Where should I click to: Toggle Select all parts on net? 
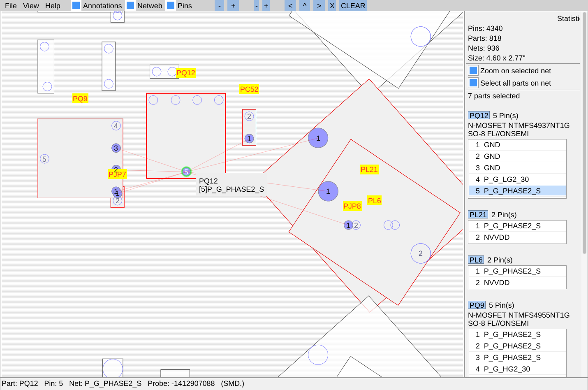coord(473,83)
